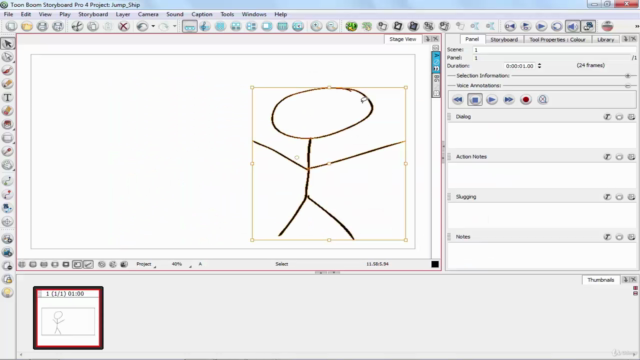Open the Windows menu
Viewport: 640px width, 360px height.
click(x=254, y=14)
